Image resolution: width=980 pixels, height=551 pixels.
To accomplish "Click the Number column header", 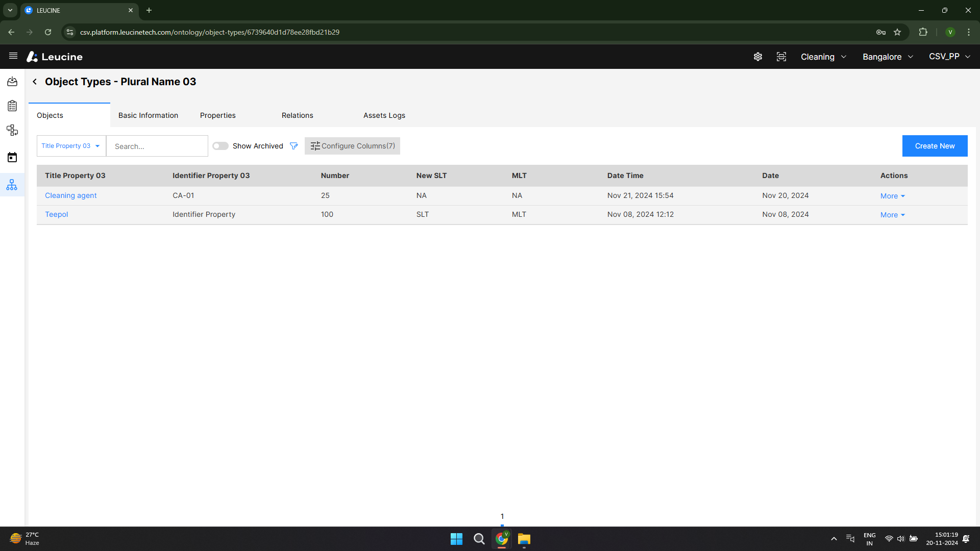I will coord(335,176).
